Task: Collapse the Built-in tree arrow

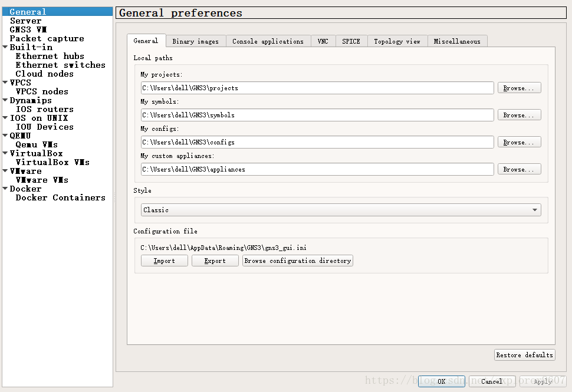Action: pos(5,47)
